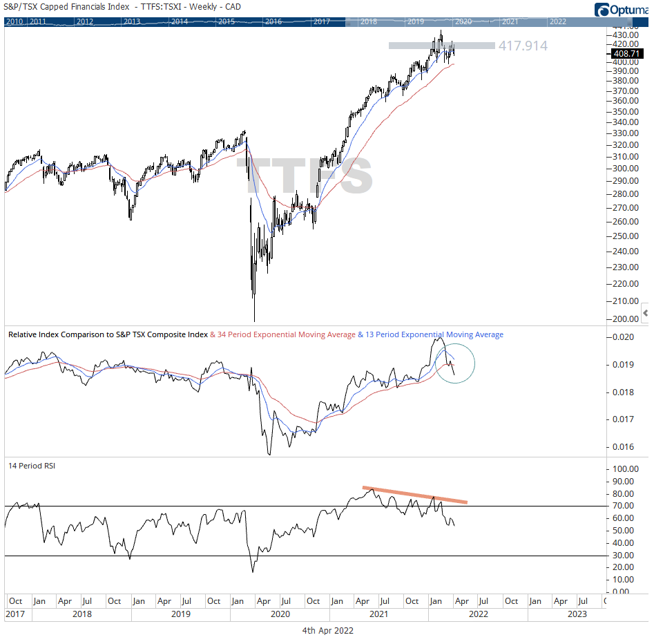Click the Optuma logo
The width and height of the screenshot is (654, 644).
click(x=622, y=9)
